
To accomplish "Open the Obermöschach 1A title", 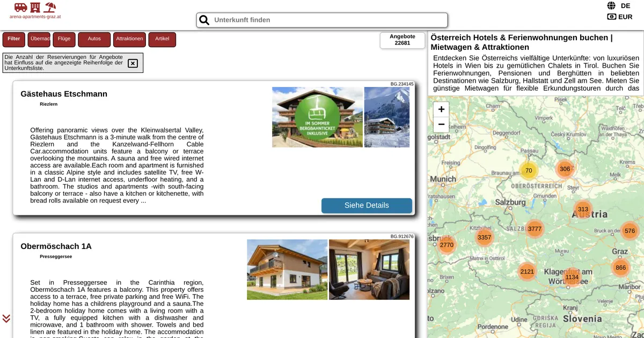I will click(x=56, y=246).
